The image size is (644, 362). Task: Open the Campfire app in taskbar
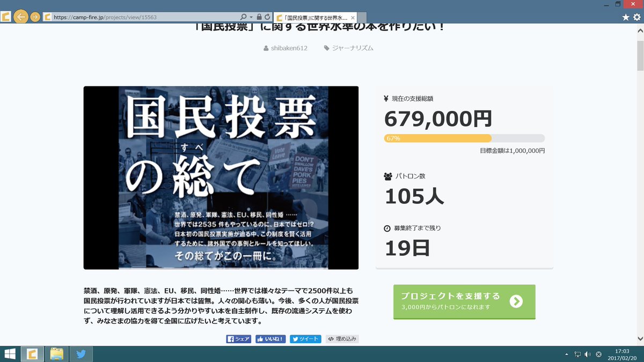point(32,354)
